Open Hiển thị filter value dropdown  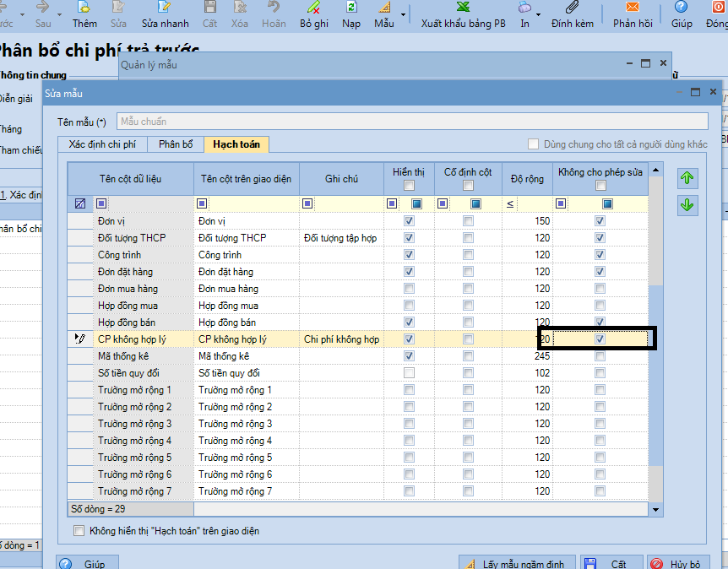(x=416, y=203)
